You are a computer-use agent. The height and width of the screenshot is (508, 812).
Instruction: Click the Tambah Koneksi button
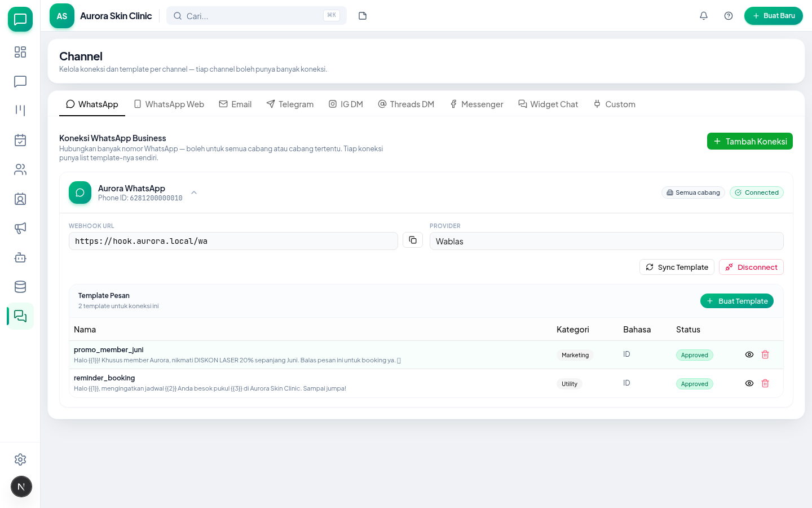[750, 141]
